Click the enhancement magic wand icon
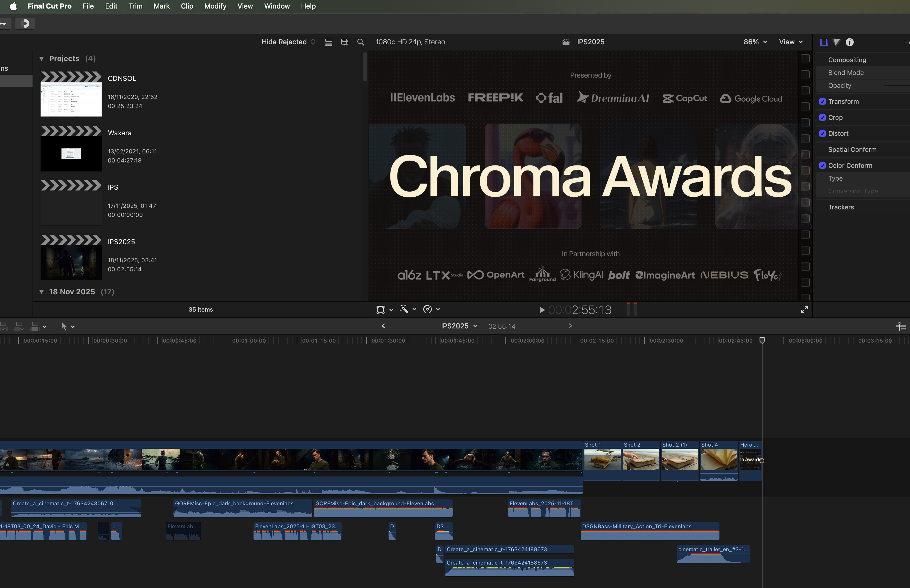Image resolution: width=910 pixels, height=588 pixels. 404,309
